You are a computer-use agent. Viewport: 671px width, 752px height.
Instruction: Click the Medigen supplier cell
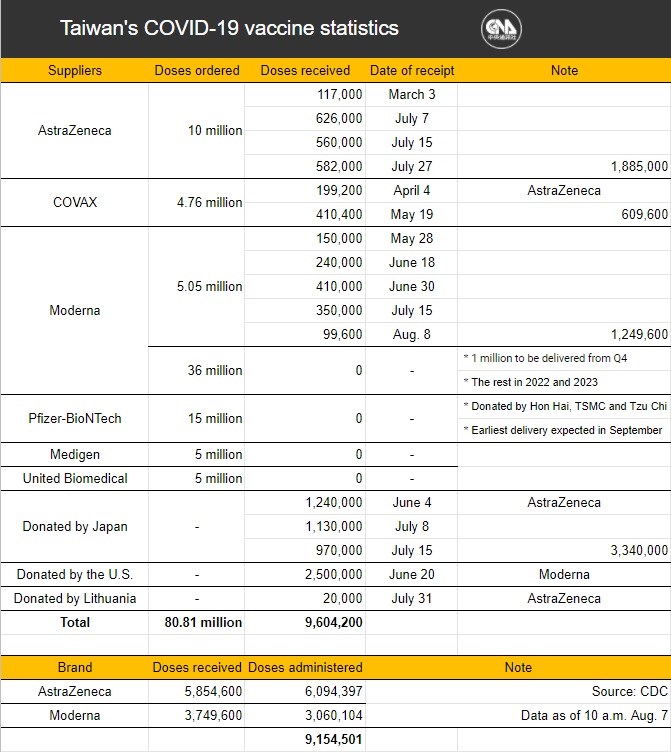pos(75,454)
